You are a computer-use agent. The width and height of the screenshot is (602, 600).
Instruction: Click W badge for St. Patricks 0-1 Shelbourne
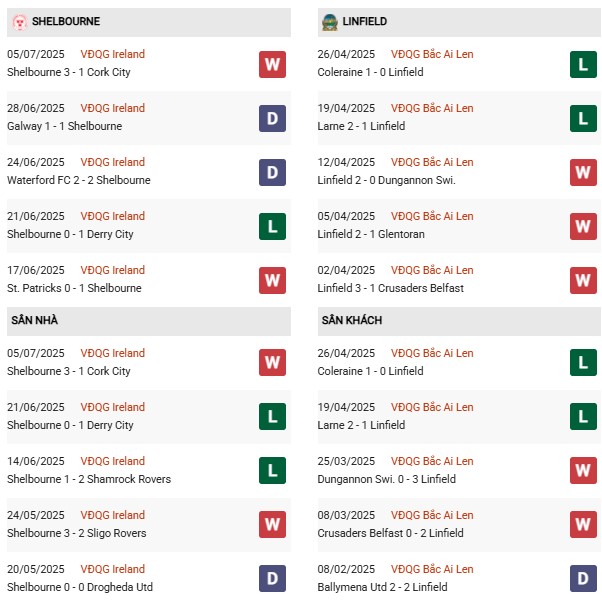point(272,280)
